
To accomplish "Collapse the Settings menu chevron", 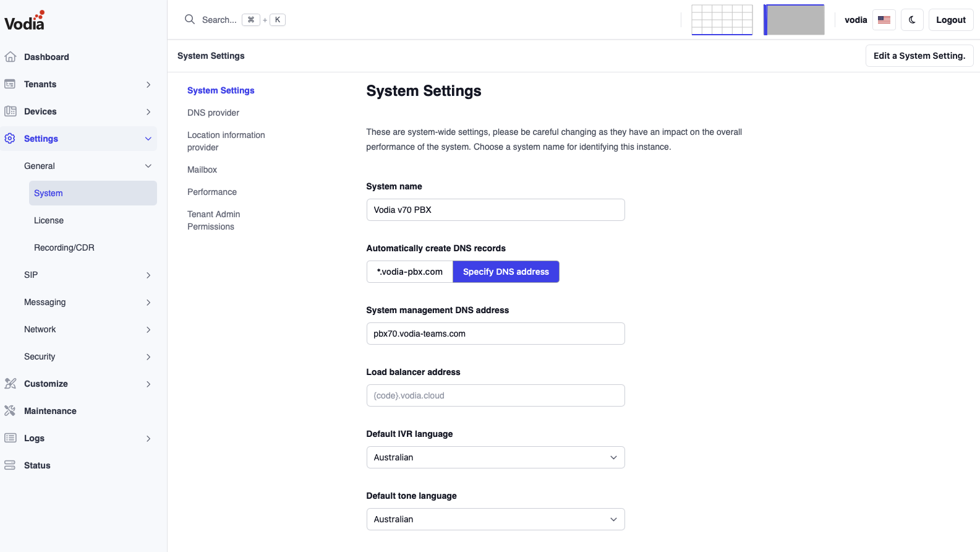I will point(148,139).
